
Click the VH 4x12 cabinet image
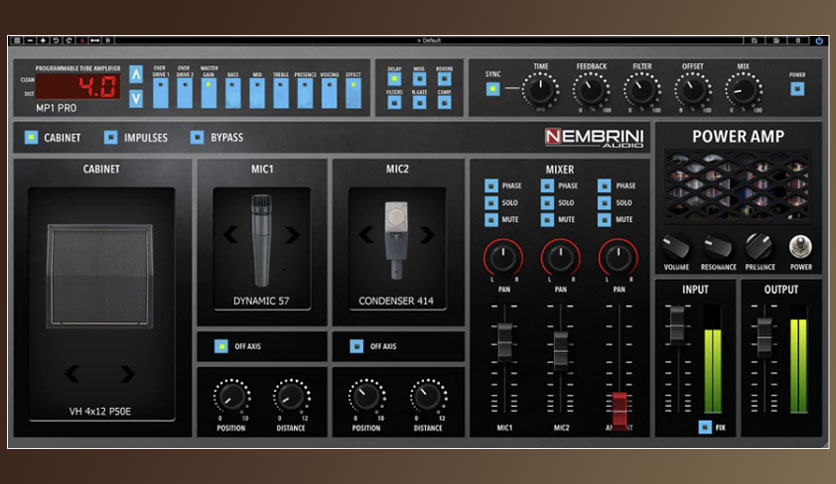(100, 276)
